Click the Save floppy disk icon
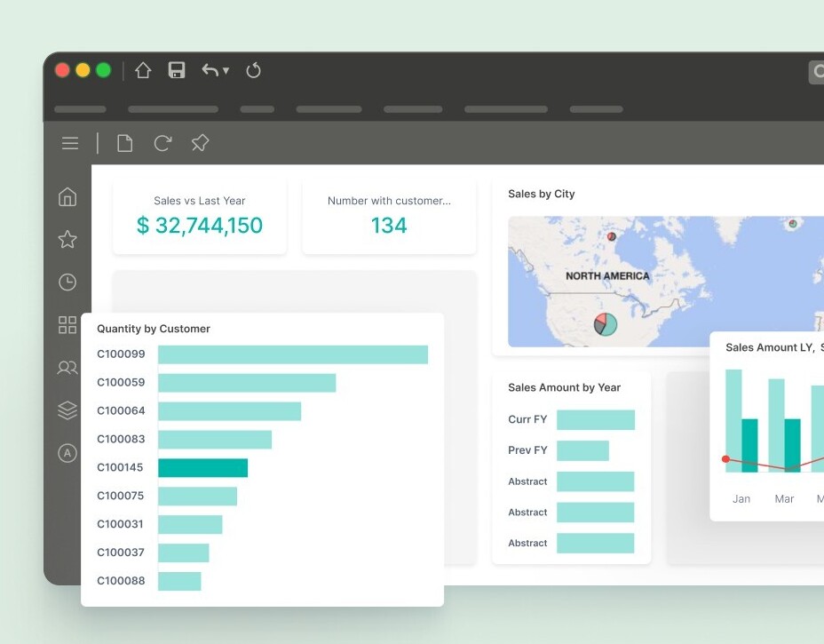Screen dimensions: 824x644 tap(177, 71)
